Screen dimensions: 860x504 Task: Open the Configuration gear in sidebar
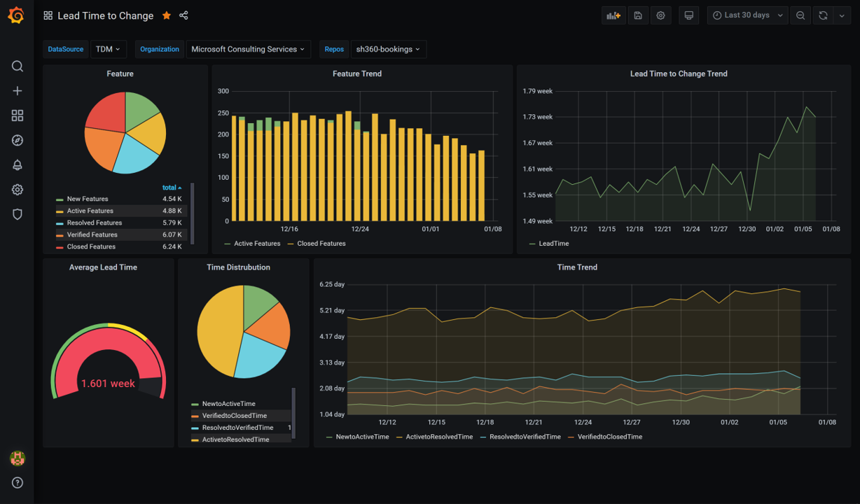coord(18,190)
